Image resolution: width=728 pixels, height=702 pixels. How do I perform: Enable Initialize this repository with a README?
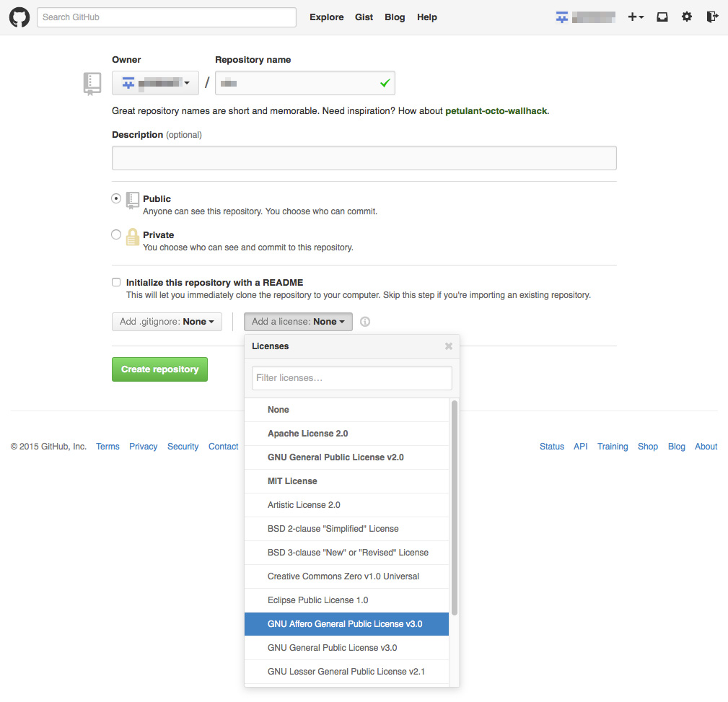click(x=116, y=282)
